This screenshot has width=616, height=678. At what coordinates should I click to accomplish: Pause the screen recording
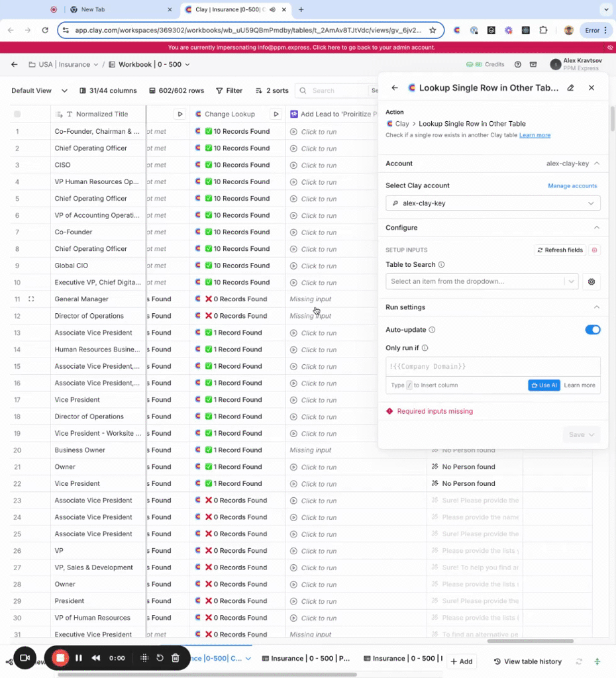pos(78,657)
